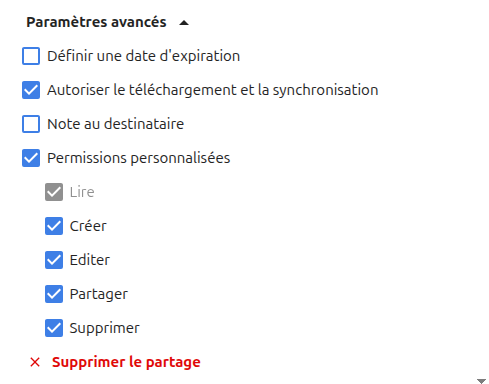The width and height of the screenshot is (489, 384).
Task: Uncheck the Autoriser le téléchargement checkbox box
Action: [31, 90]
